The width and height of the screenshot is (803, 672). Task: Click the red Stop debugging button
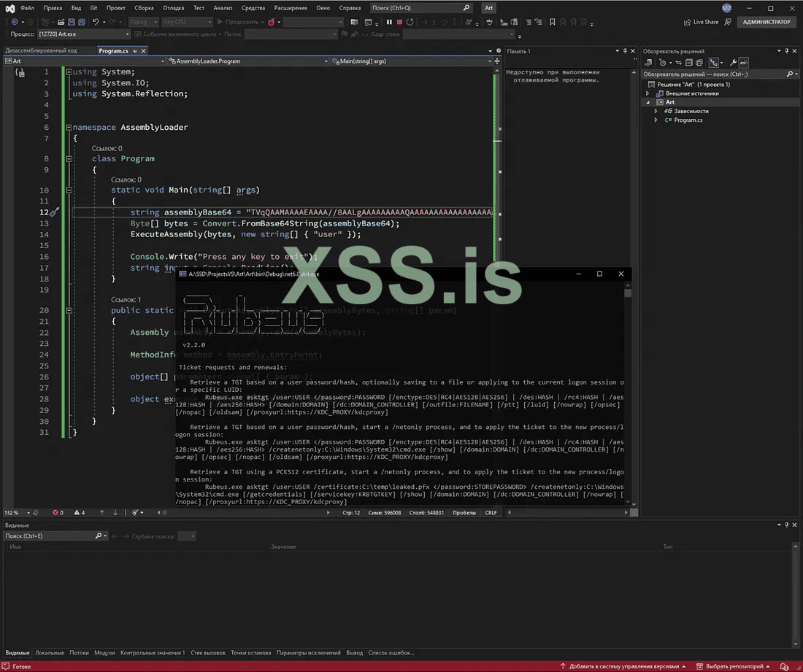pos(399,22)
